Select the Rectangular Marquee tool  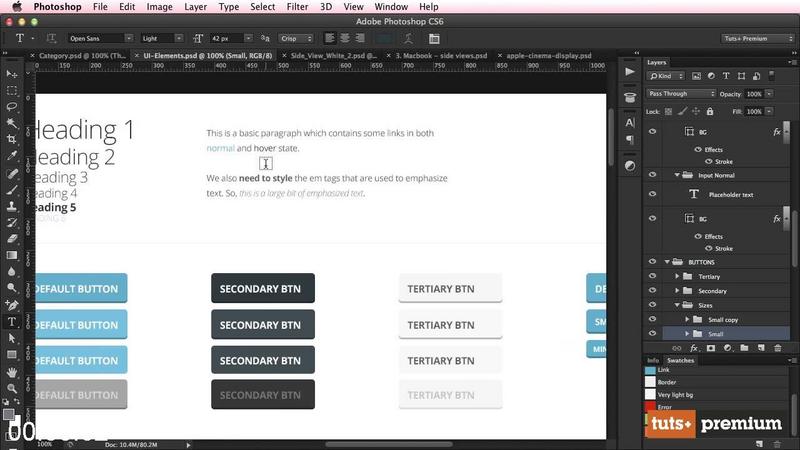[x=12, y=91]
